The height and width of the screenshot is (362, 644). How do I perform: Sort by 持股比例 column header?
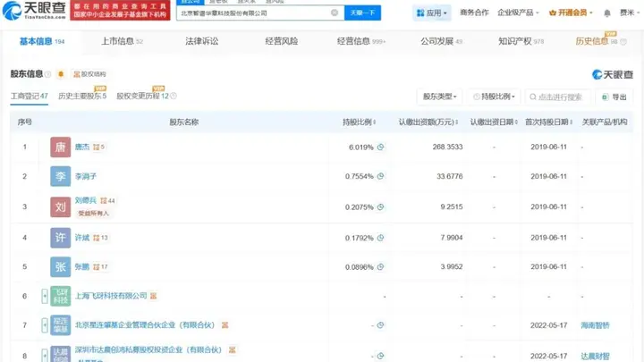coord(359,122)
